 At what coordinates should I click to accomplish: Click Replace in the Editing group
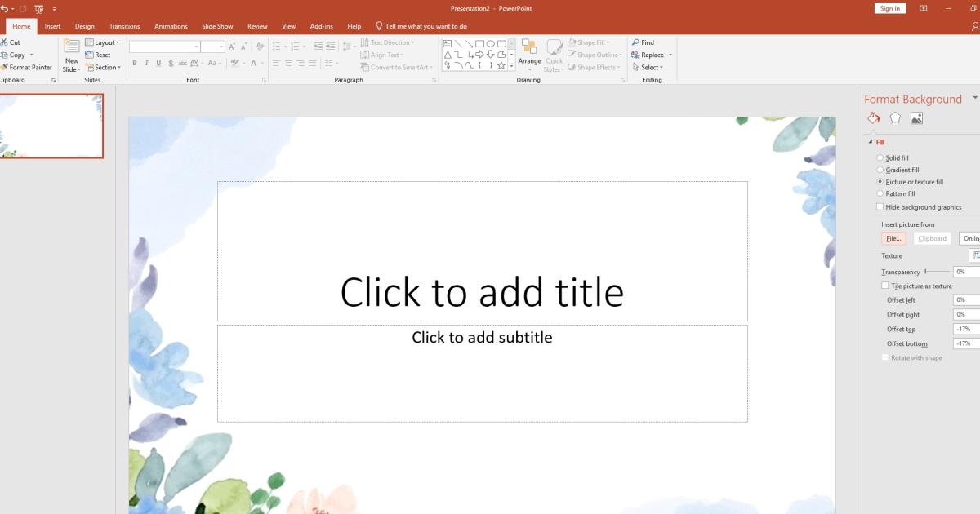coord(650,55)
